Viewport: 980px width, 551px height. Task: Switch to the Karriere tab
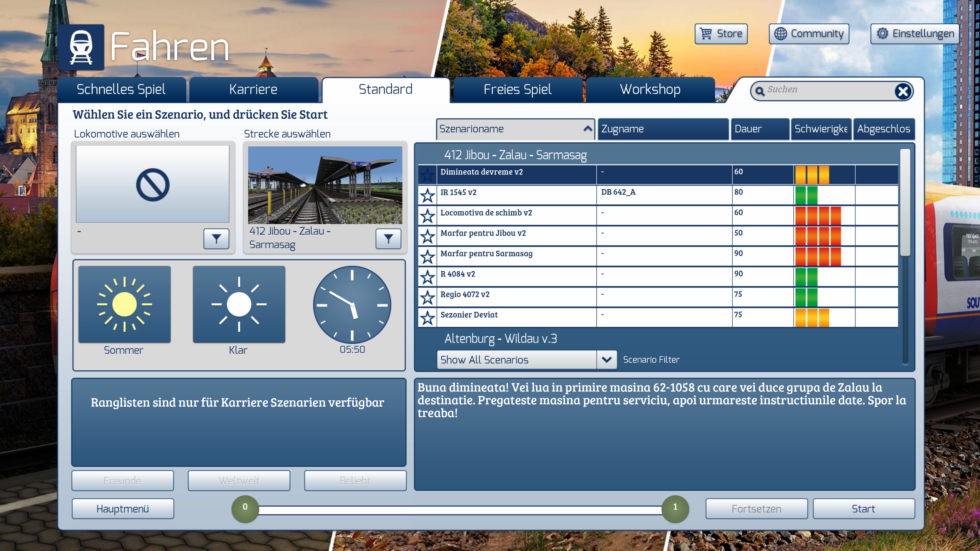click(253, 90)
